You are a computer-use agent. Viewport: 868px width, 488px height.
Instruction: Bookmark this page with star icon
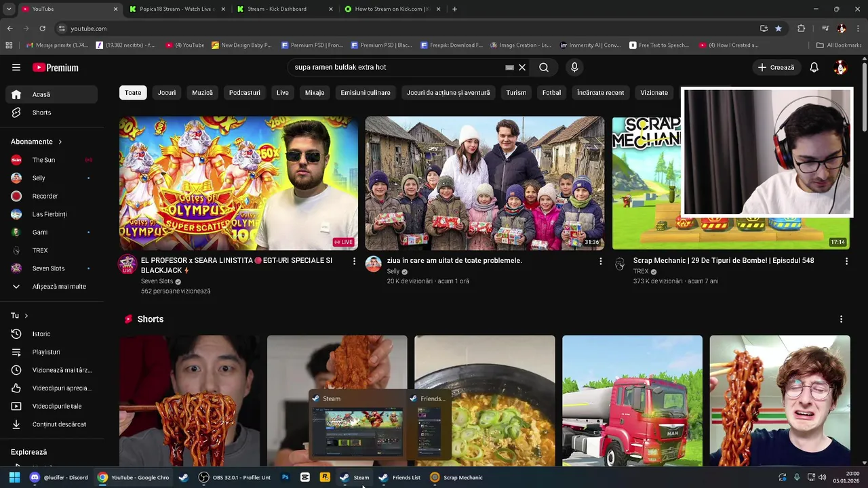(778, 28)
